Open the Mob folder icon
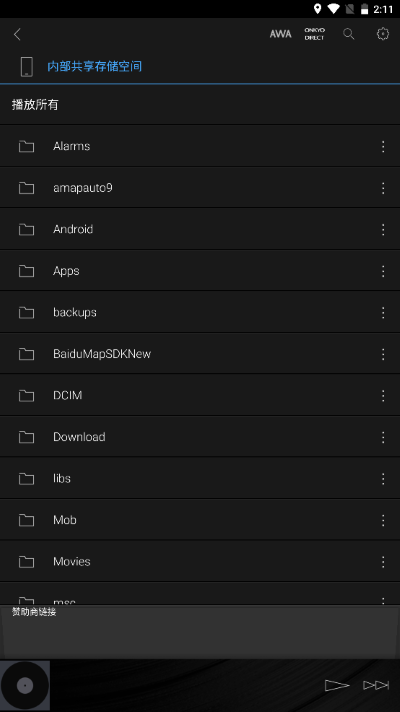 (26, 520)
